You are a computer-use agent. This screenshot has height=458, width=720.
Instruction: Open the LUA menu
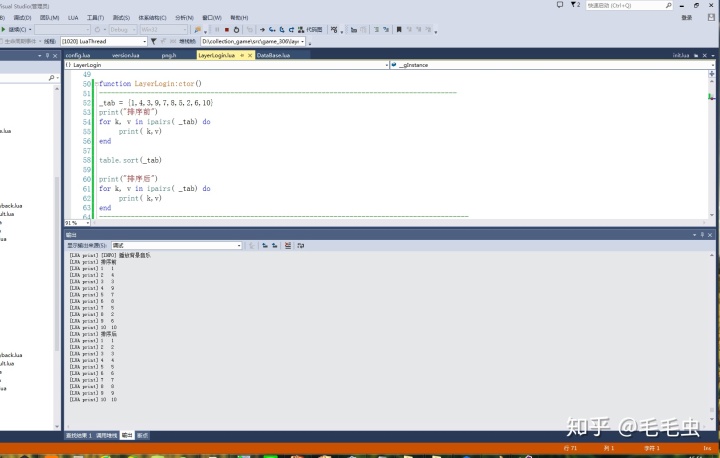(73, 17)
